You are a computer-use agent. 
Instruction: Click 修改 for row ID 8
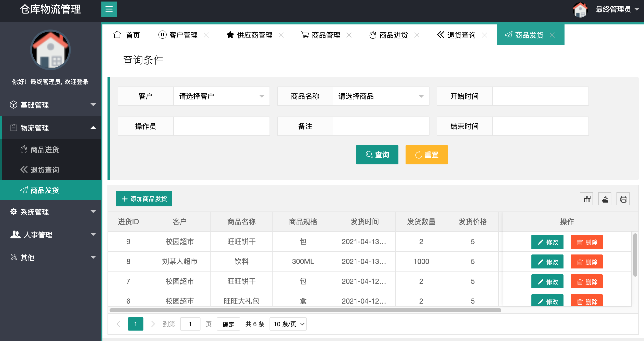(x=547, y=262)
